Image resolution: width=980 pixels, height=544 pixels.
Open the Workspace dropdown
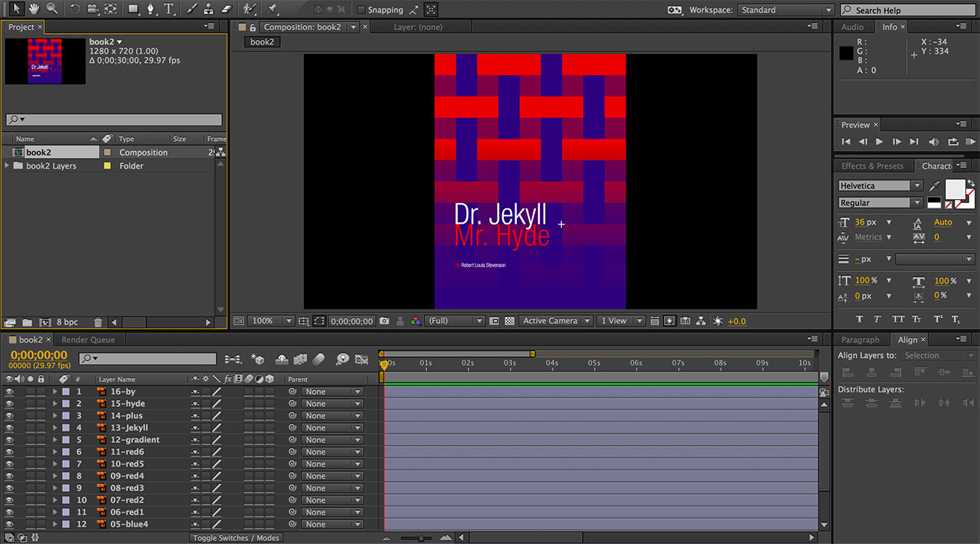786,10
